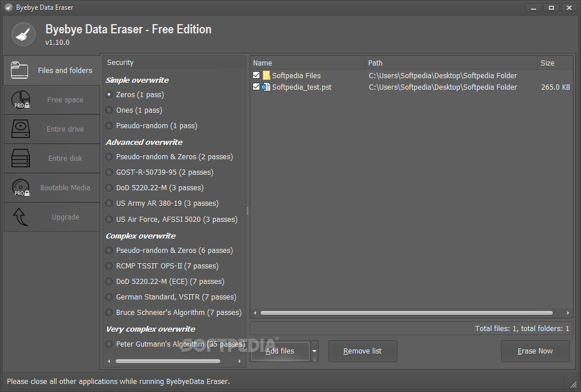
Task: Click the Erase Now button
Action: 535,351
